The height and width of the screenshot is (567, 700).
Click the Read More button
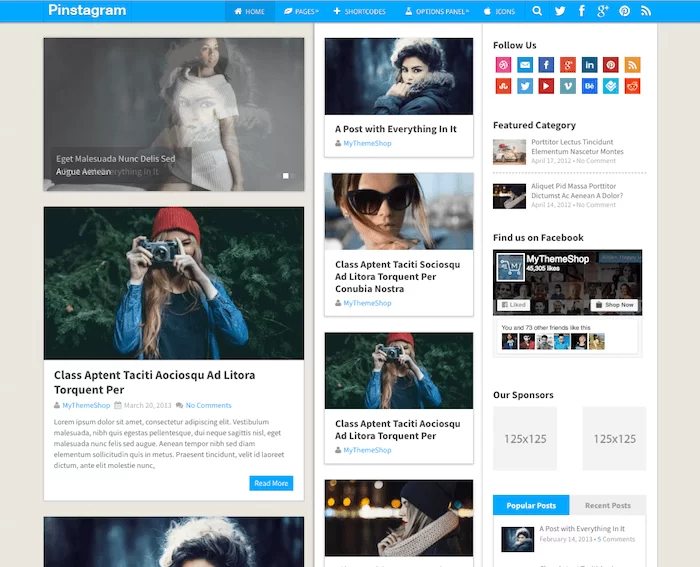point(271,483)
